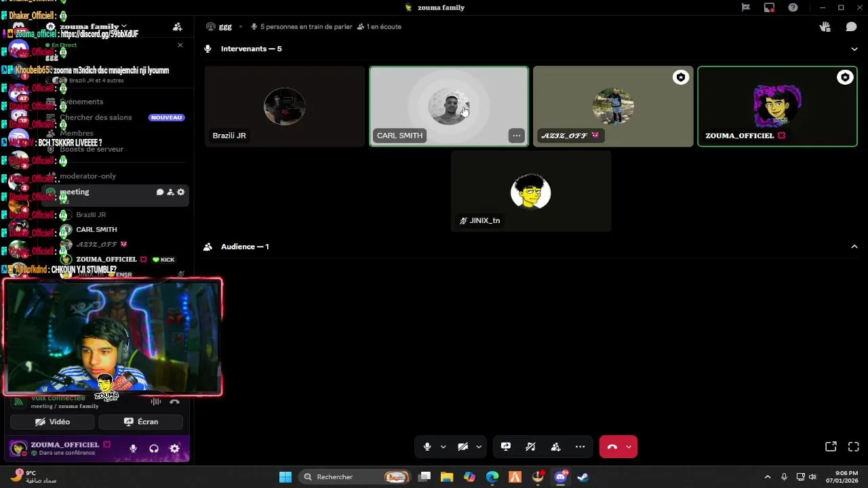Disconnect via voice panel phone icon
868x488 pixels.
coord(174,402)
